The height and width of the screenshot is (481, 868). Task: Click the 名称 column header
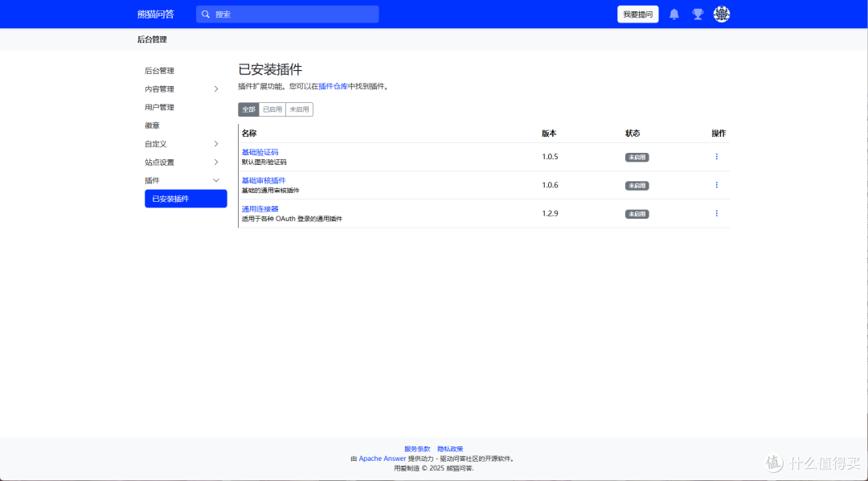tap(249, 134)
